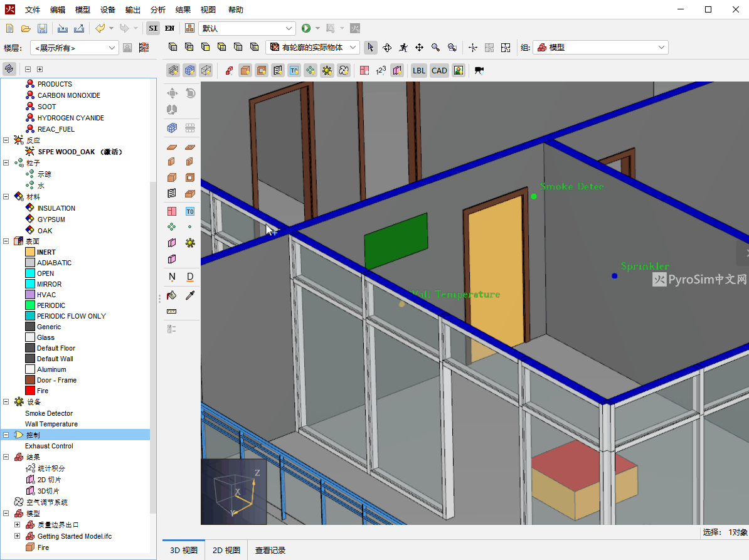Viewport: 749px width, 560px height.
Task: Click the Undo arrow icon
Action: tap(100, 29)
